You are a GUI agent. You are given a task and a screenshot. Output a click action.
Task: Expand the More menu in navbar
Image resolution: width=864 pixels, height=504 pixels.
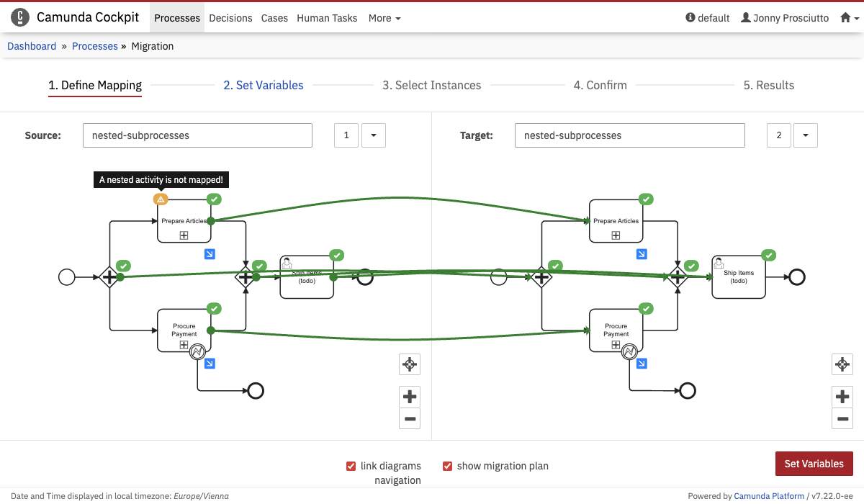[x=384, y=18]
